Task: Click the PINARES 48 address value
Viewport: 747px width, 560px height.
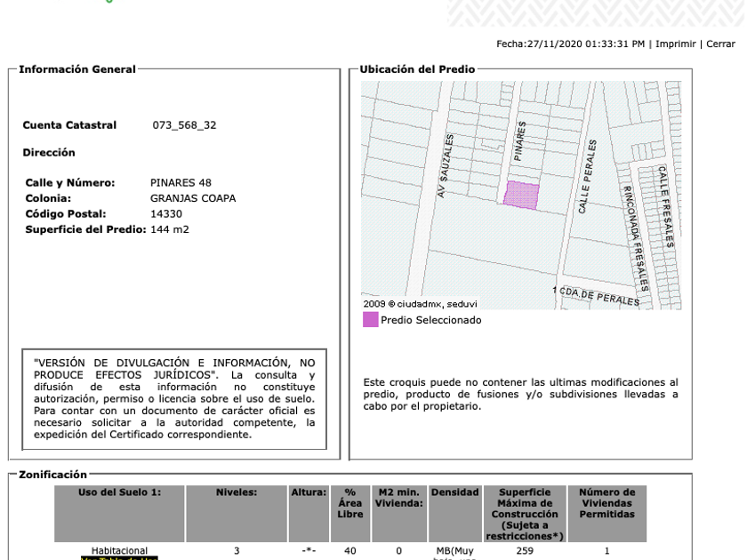Action: pyautogui.click(x=181, y=183)
